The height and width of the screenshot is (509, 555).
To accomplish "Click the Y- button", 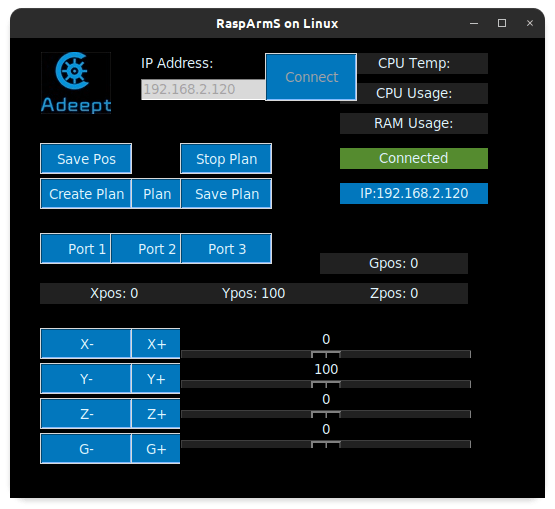I will [86, 379].
